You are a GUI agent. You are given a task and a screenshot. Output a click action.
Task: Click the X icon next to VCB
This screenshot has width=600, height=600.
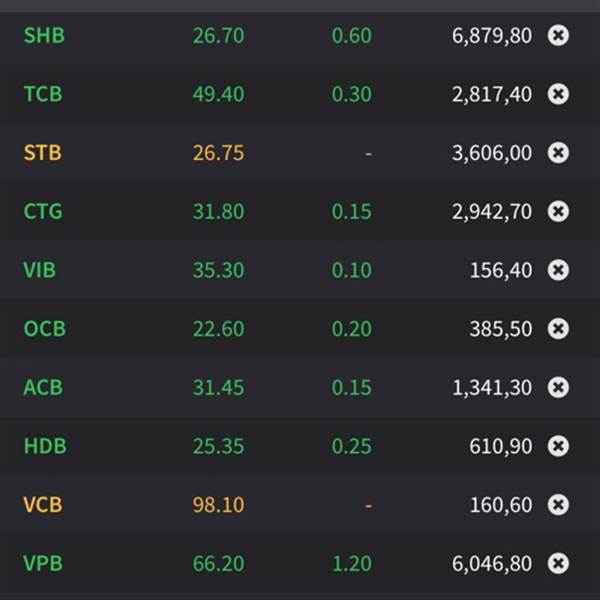point(558,505)
